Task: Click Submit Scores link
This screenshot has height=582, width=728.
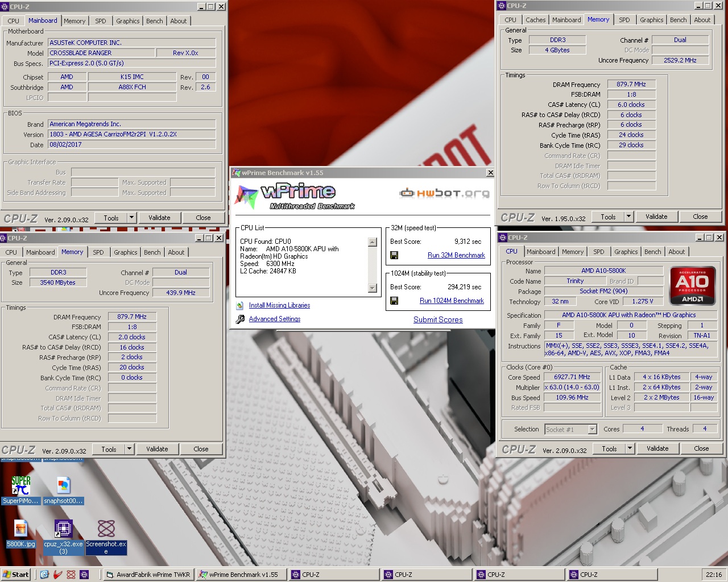Action: [438, 319]
